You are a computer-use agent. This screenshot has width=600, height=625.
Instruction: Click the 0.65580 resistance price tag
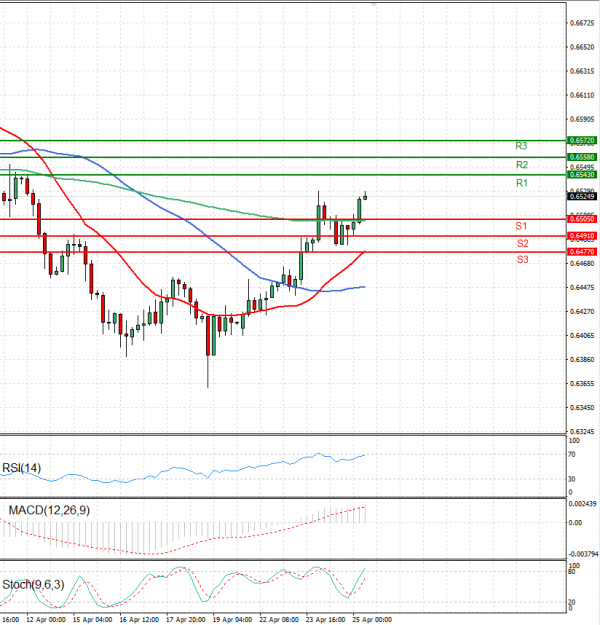pos(582,157)
